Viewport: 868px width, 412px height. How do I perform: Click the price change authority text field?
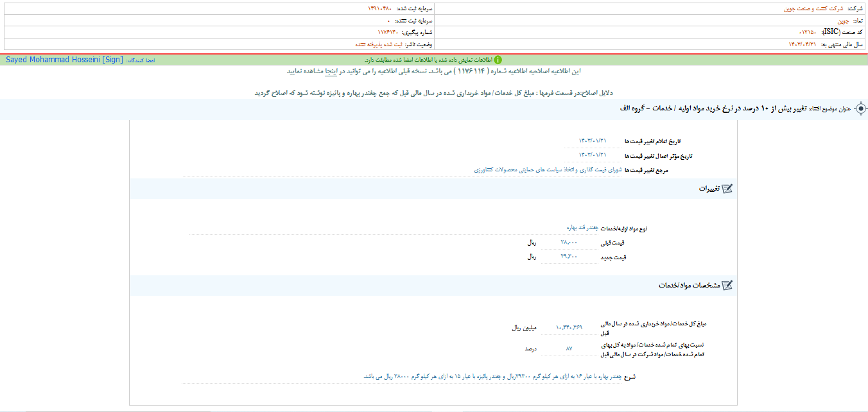click(548, 170)
